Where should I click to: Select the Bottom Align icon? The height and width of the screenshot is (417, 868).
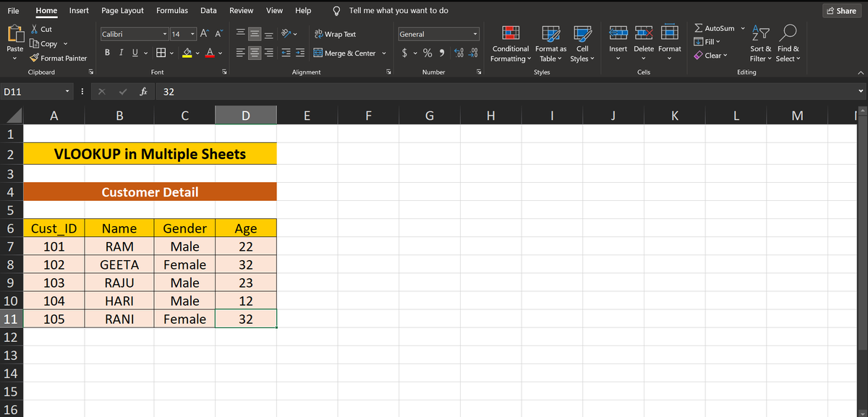click(269, 34)
